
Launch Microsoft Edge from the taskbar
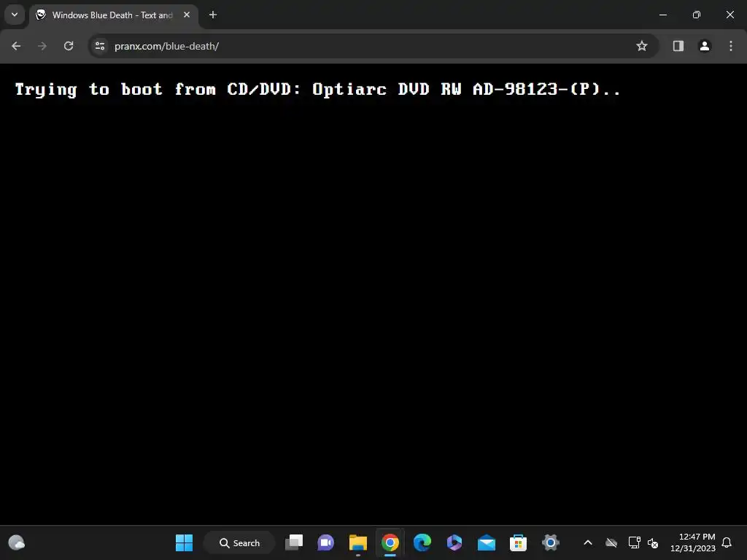[422, 542]
